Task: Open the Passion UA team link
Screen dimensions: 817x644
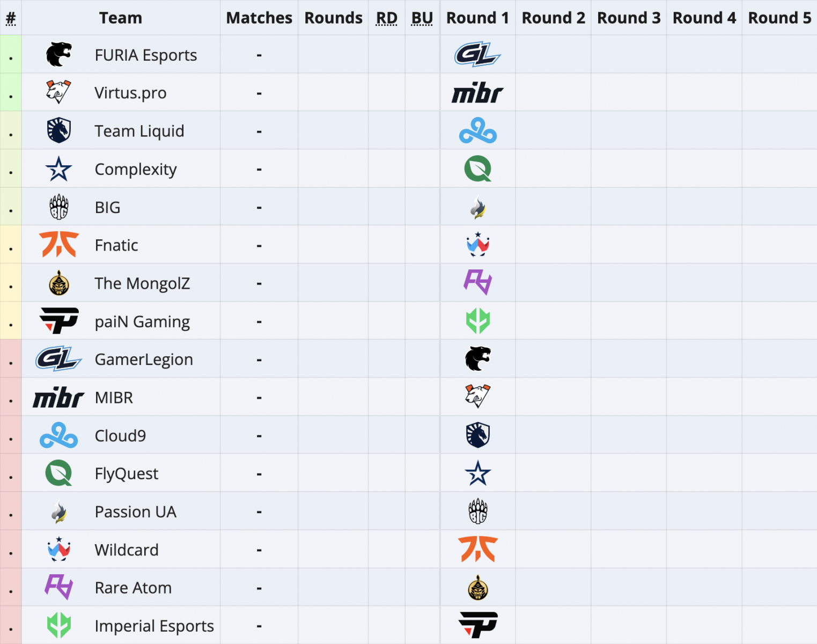Action: (135, 512)
